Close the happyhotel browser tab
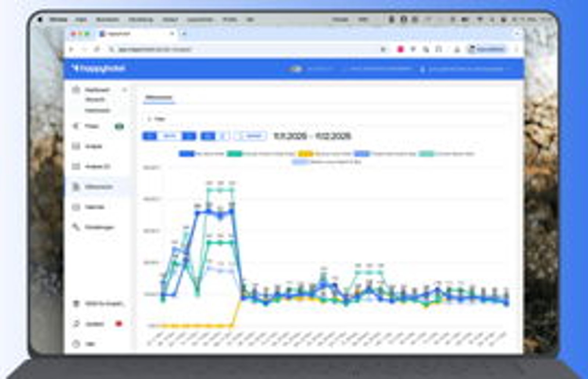Screen dimensions: 588x379 point(172,34)
